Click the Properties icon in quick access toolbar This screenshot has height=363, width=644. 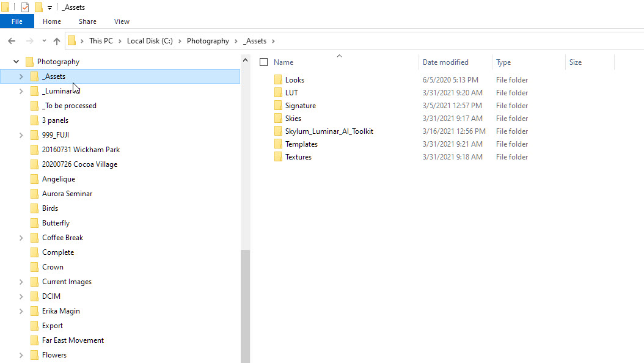(x=25, y=7)
